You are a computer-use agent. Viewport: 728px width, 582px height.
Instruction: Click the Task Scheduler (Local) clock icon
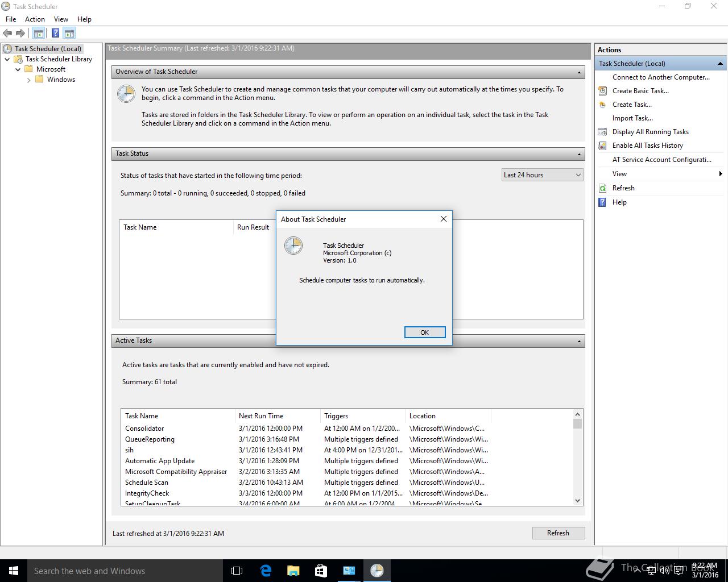(7, 49)
